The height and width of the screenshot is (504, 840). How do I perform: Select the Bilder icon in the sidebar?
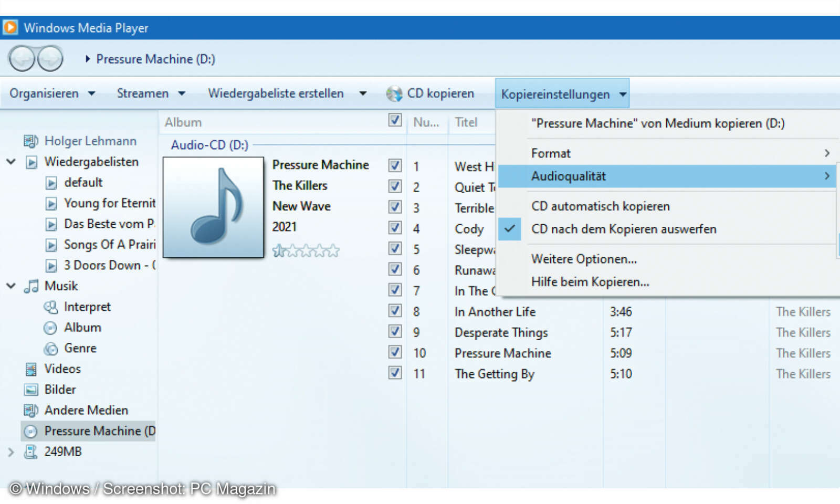[30, 390]
